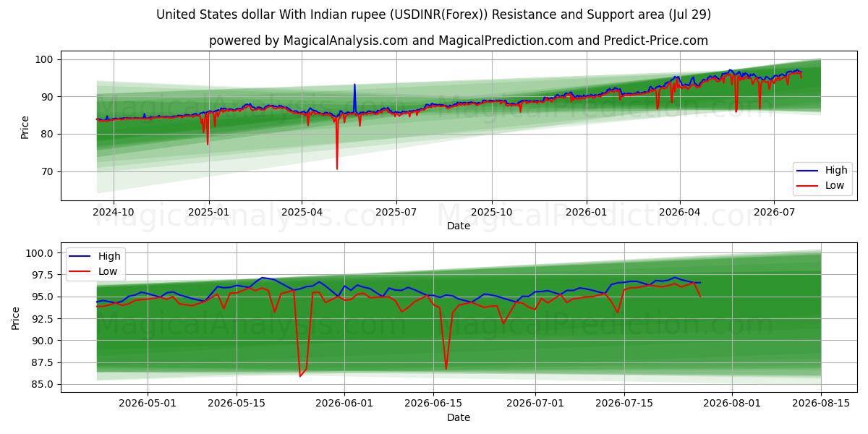This screenshot has width=868, height=434.
Task: Click the chart title mentioning USDINR(Forex)
Action: tap(433, 14)
